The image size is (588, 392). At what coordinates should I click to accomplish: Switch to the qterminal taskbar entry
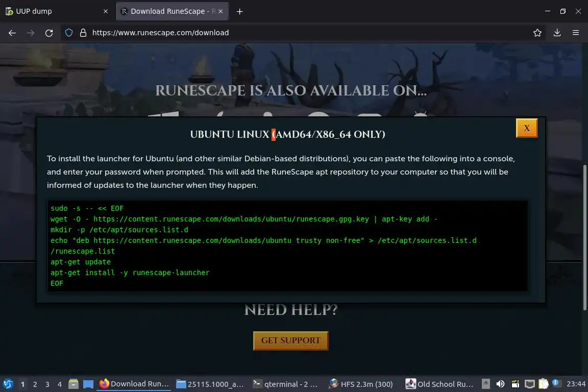285,384
